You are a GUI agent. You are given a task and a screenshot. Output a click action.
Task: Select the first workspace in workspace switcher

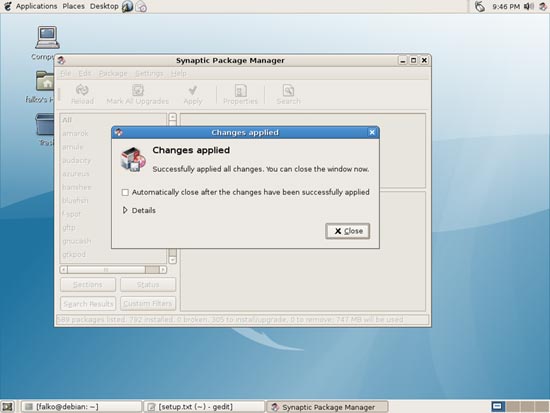point(497,407)
